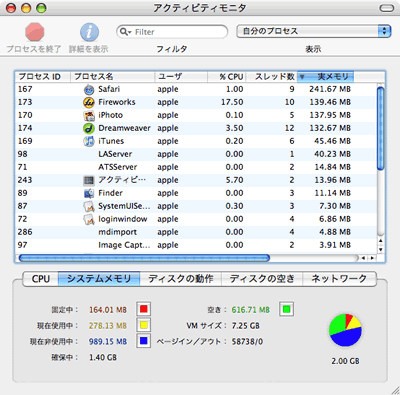Image resolution: width=400 pixels, height=395 pixels.
Task: Open the 自分のプロセス display dropdown
Action: (x=313, y=31)
